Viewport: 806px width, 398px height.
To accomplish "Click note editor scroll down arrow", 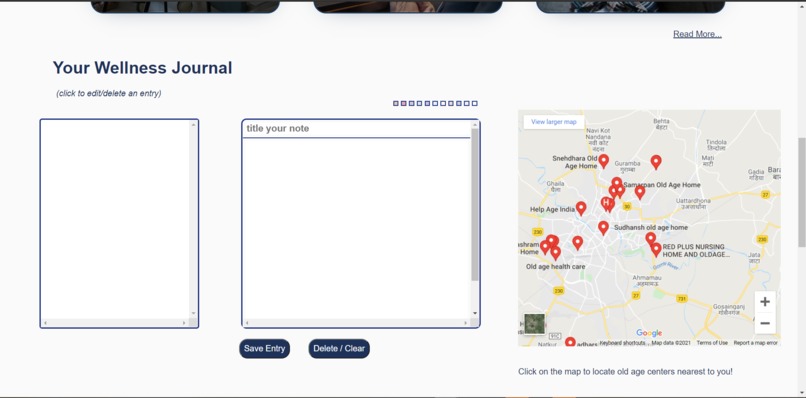I will (x=475, y=313).
